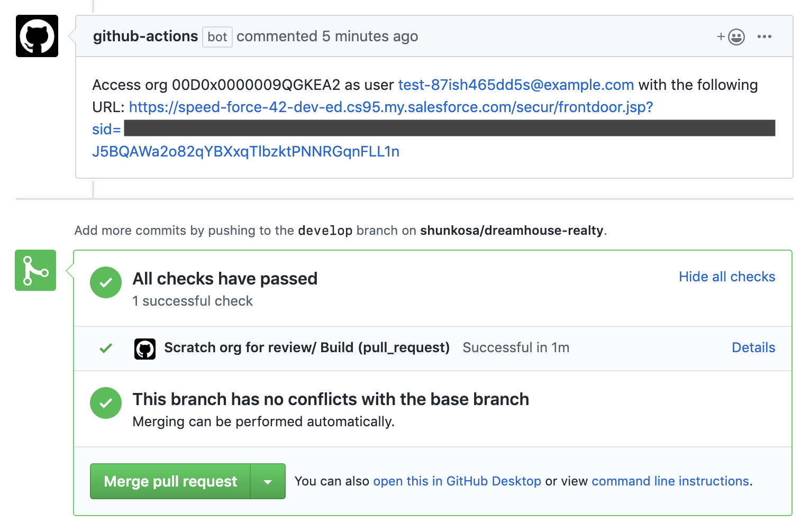Click the bot label badge
The image size is (801, 532).
coord(217,37)
